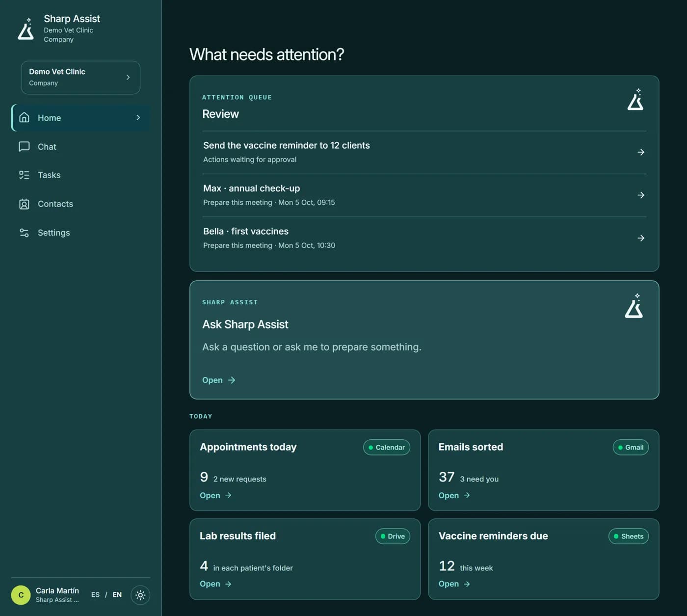Click the flask icon in Attention Queue card
The image size is (687, 616).
coord(635,100)
